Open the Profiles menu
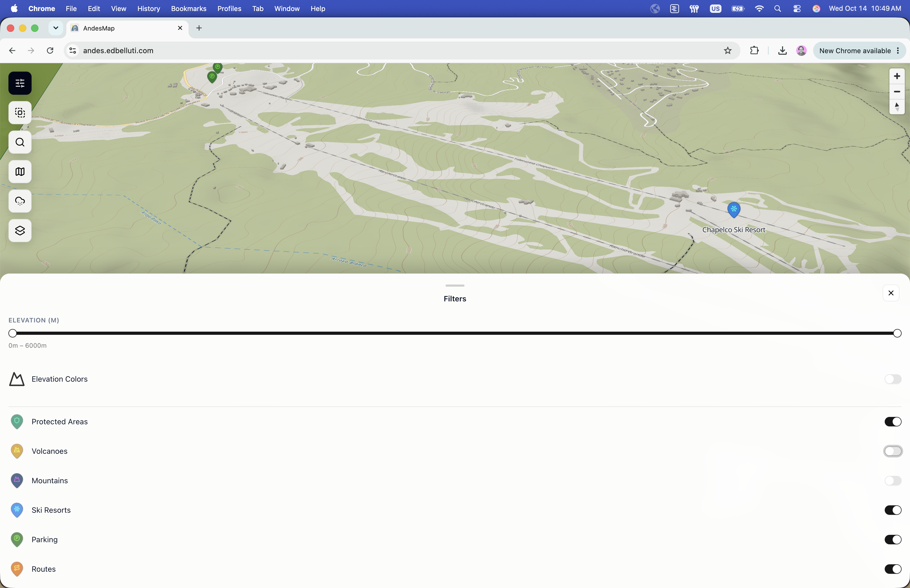The width and height of the screenshot is (910, 588). pos(229,8)
